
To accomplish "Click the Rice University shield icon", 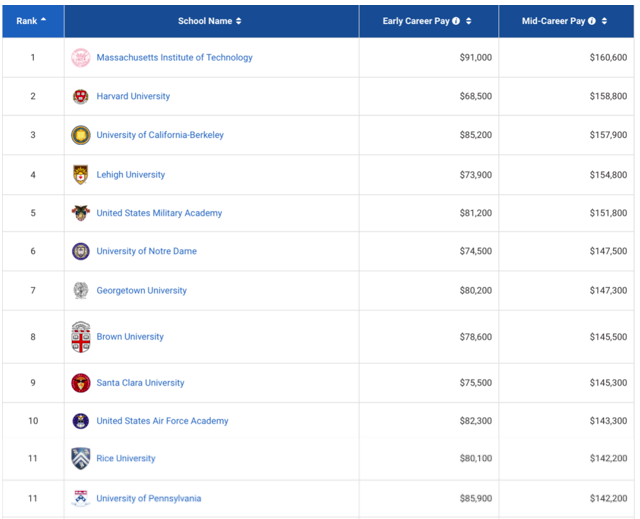I will 81,459.
